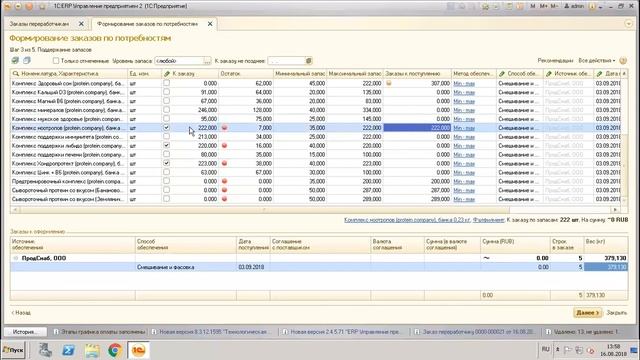Open Chrome from the taskbar
This screenshot has height=360, width=640.
click(x=115, y=350)
